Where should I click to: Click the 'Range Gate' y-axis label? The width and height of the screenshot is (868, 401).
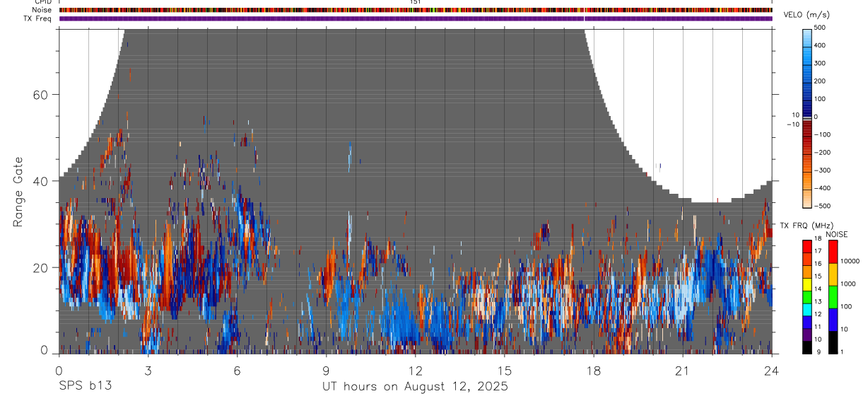pyautogui.click(x=19, y=192)
